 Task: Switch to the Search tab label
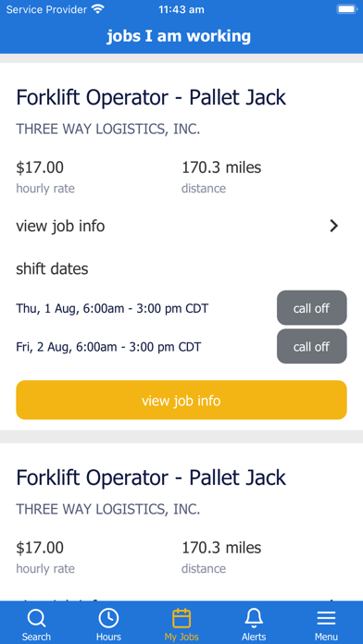36,637
